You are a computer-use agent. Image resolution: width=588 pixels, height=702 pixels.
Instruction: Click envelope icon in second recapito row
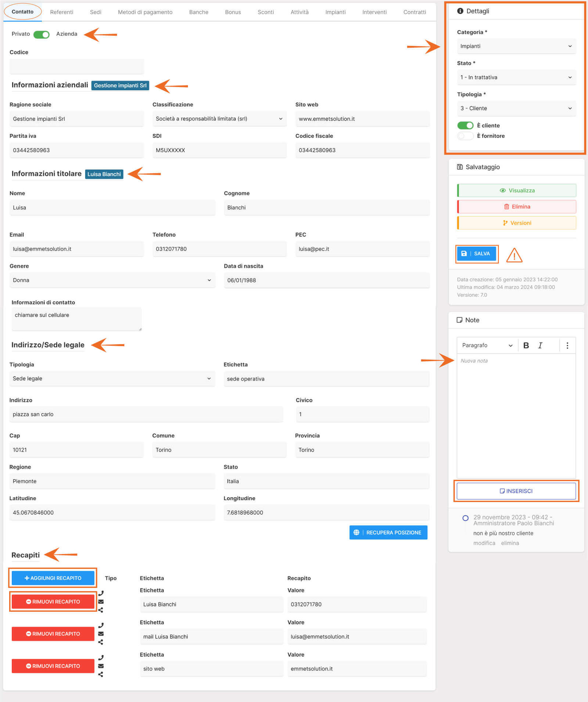[x=101, y=634]
